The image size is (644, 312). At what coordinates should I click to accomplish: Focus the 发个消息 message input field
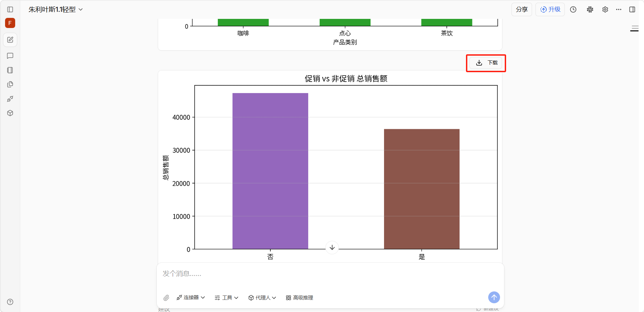click(x=330, y=274)
